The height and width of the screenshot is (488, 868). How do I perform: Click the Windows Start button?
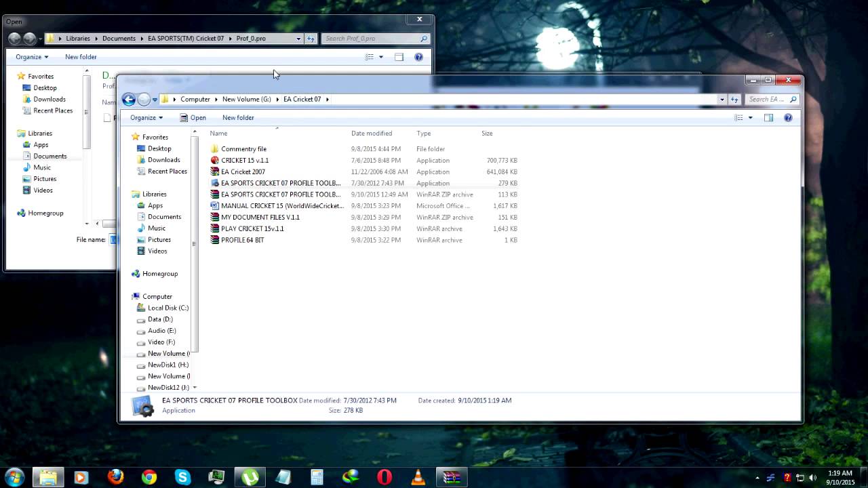point(14,476)
